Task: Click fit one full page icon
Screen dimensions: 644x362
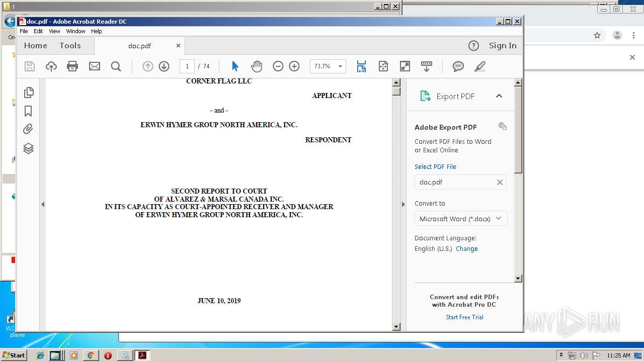Action: tap(383, 66)
